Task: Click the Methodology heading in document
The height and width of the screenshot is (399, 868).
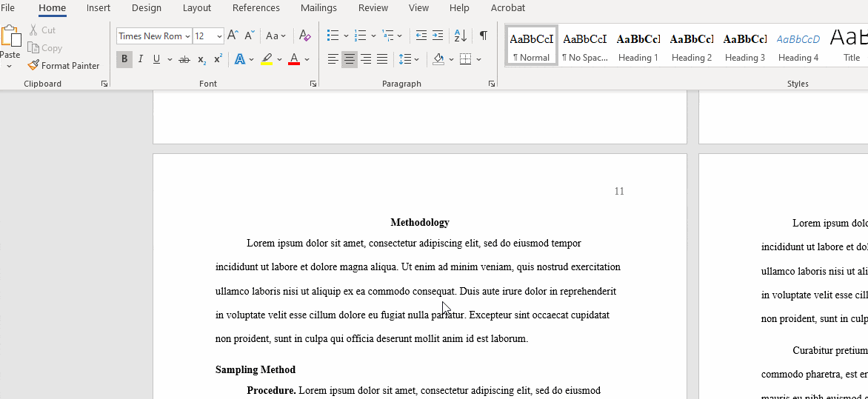Action: (419, 223)
